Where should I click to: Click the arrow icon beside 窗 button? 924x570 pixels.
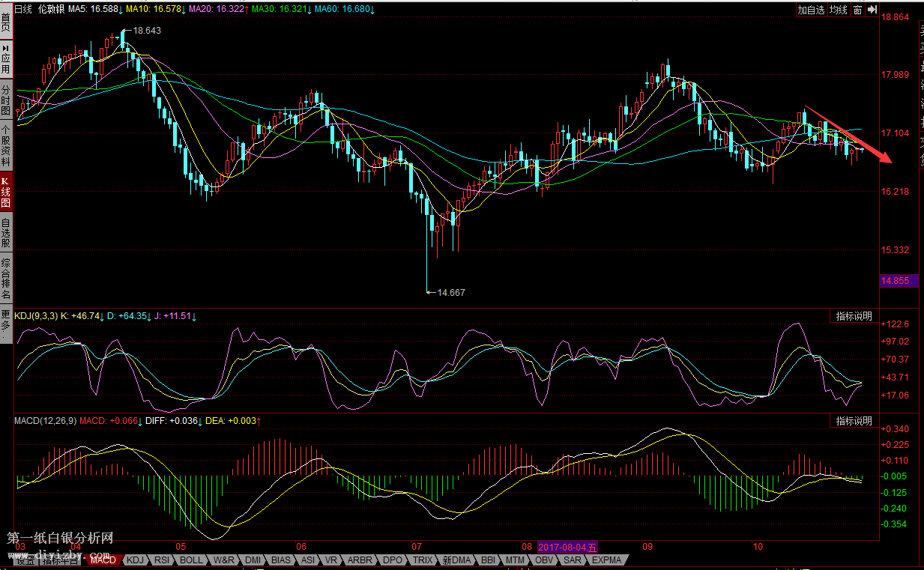[x=873, y=10]
